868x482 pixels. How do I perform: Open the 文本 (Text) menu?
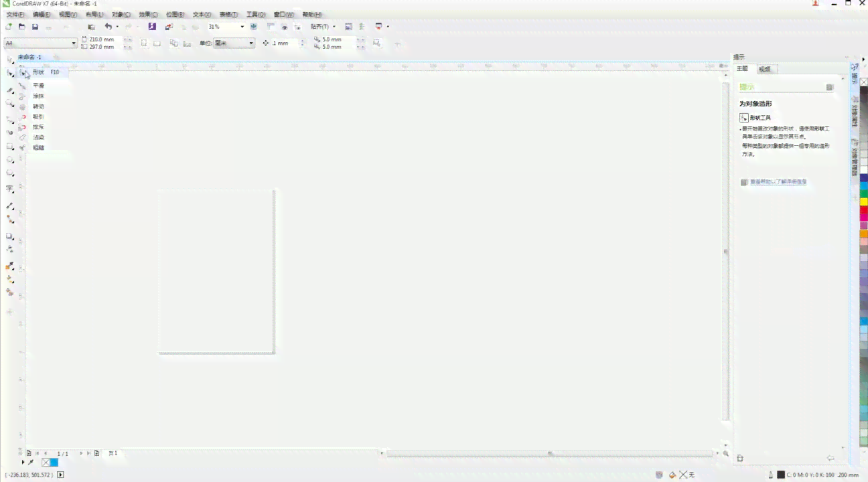[x=202, y=14]
